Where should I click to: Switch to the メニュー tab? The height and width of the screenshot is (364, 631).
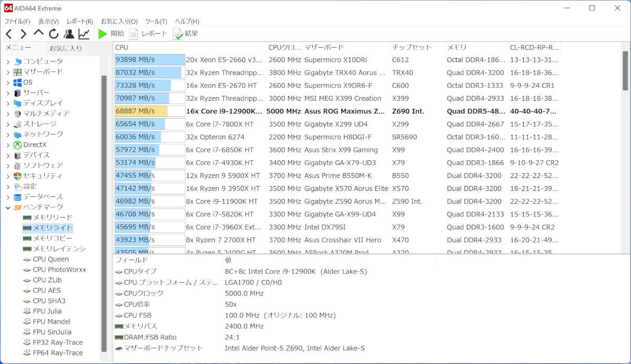(18, 48)
